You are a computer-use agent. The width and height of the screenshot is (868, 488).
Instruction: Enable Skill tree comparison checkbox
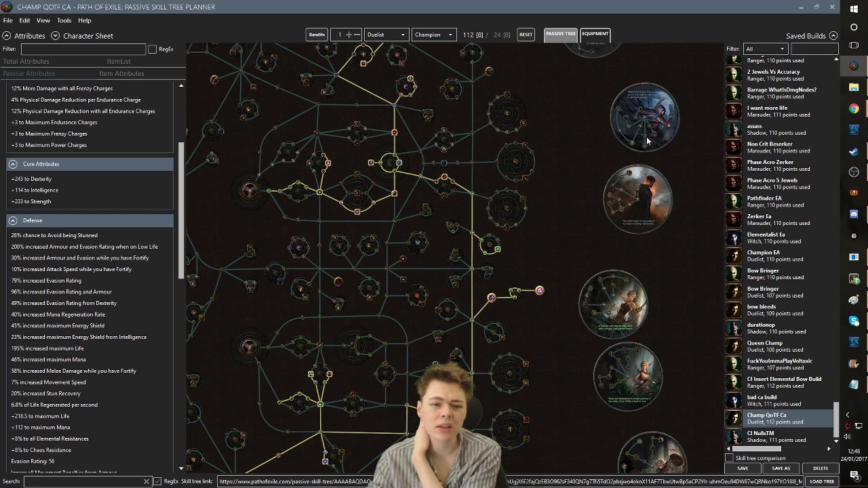(730, 458)
